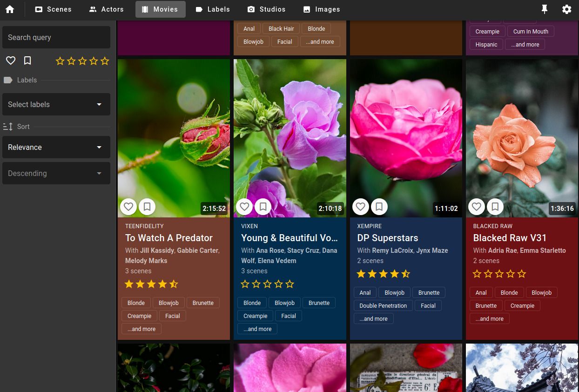The image size is (579, 392).
Task: Expand '...and more' labels for Young & Beautiful
Action: [257, 329]
